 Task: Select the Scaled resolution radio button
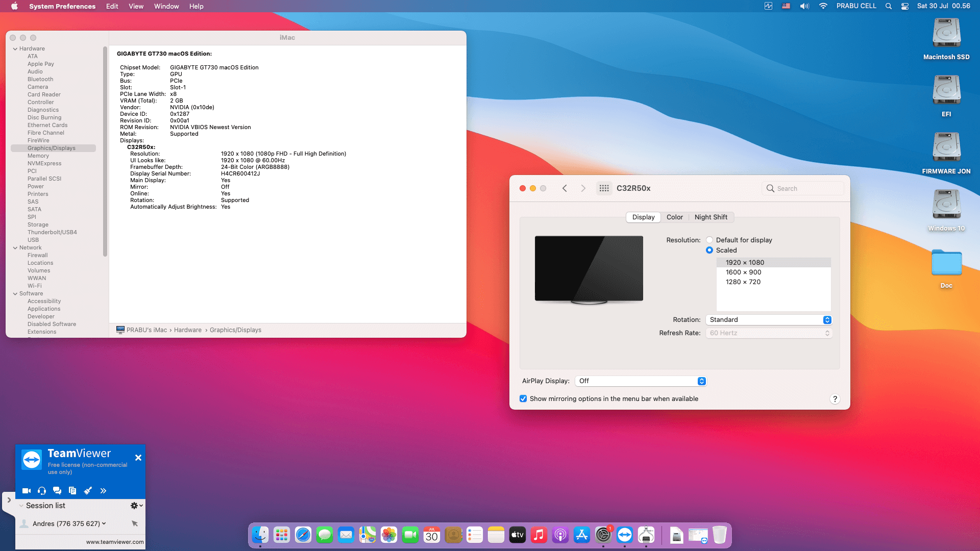(709, 251)
